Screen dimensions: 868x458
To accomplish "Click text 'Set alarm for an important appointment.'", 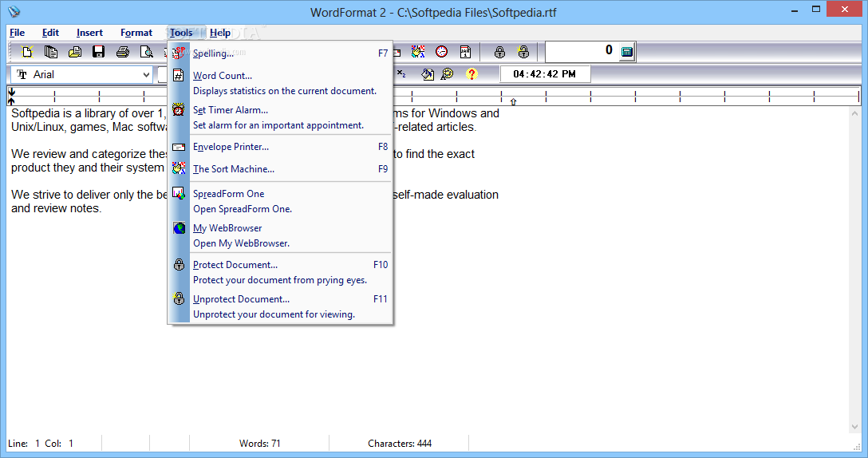I will pos(278,125).
